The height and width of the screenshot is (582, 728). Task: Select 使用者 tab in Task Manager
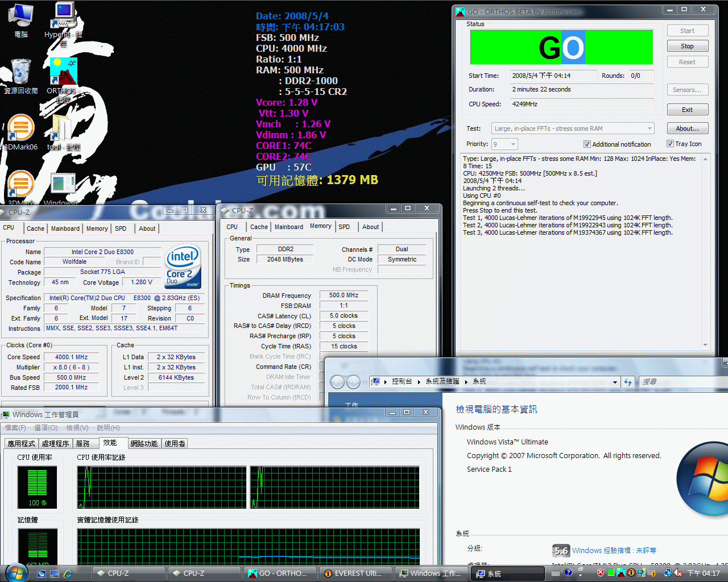click(x=175, y=444)
